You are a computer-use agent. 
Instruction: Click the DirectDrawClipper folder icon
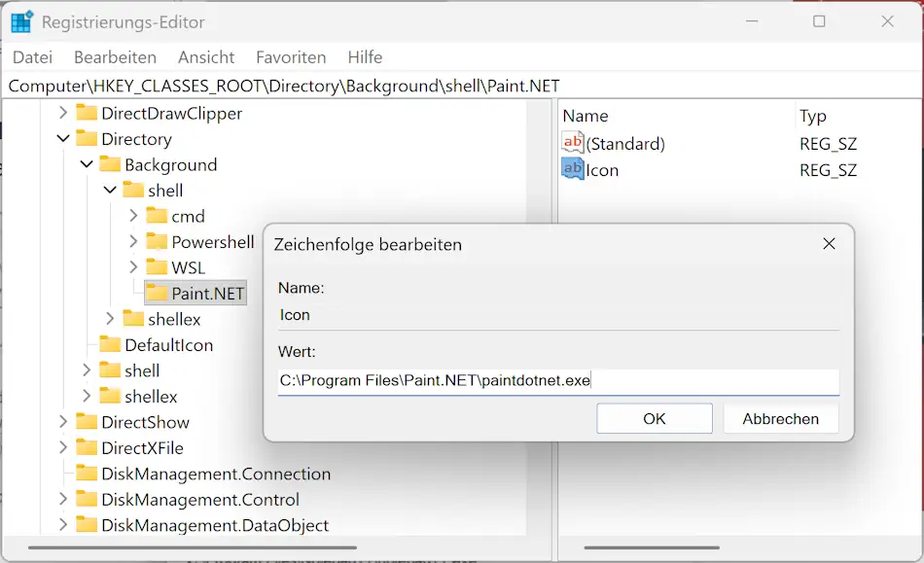(x=87, y=113)
